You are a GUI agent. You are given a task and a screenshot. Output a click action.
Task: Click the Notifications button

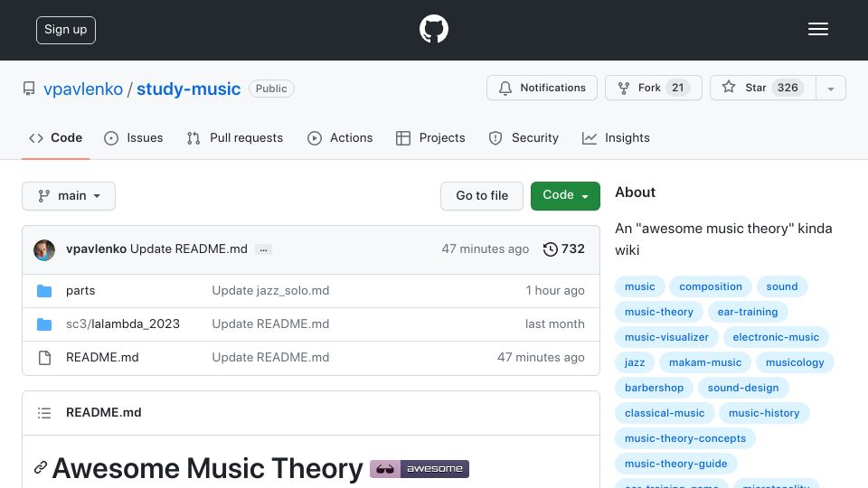click(542, 88)
